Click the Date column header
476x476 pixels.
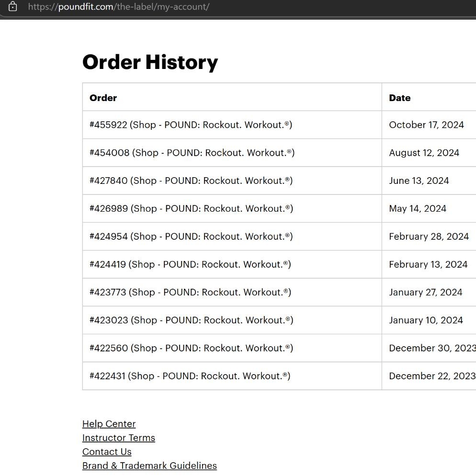tap(400, 98)
